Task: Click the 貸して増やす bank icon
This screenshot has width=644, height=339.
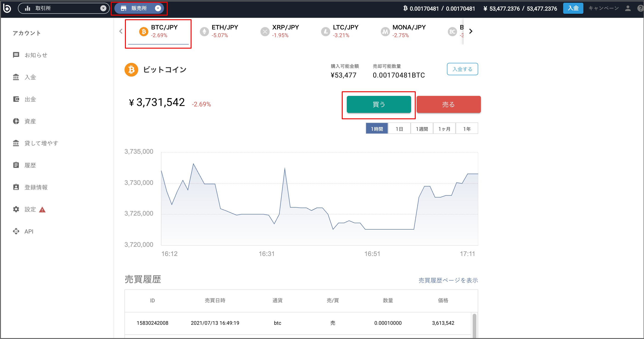Action: click(16, 143)
